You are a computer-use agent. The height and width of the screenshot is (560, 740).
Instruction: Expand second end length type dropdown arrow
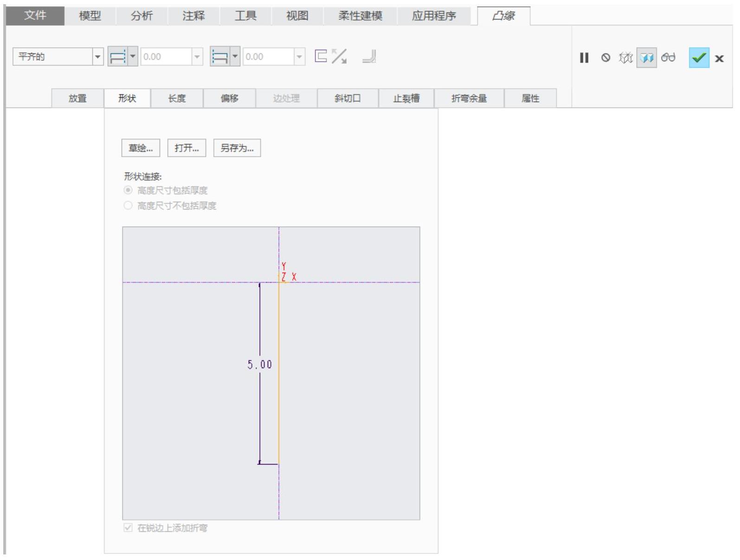(235, 57)
